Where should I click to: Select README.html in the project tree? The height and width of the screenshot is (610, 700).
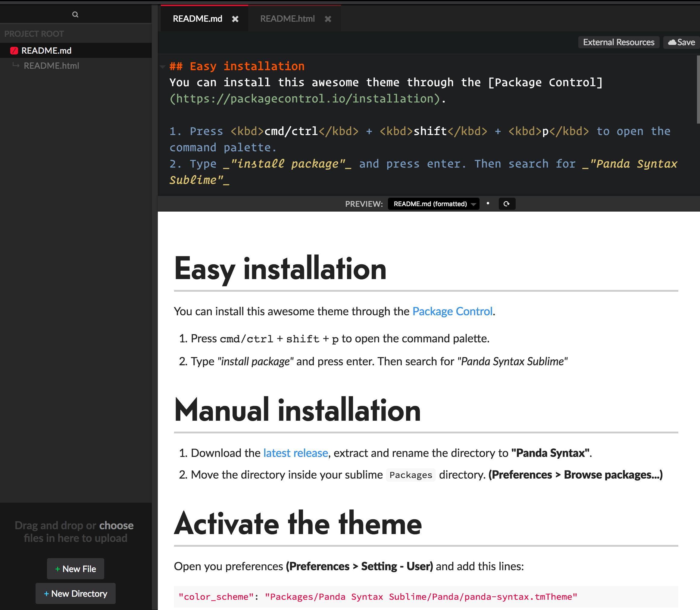click(x=52, y=66)
